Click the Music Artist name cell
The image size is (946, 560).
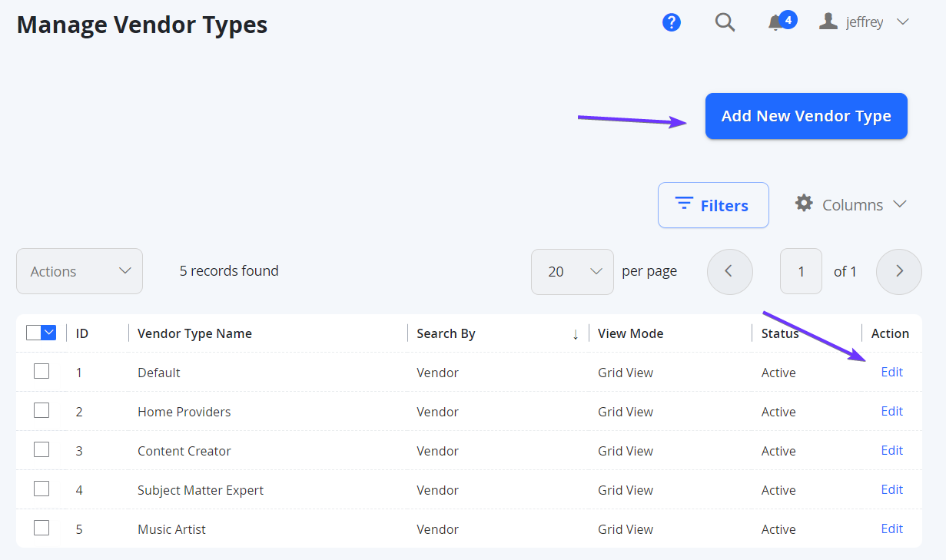171,529
